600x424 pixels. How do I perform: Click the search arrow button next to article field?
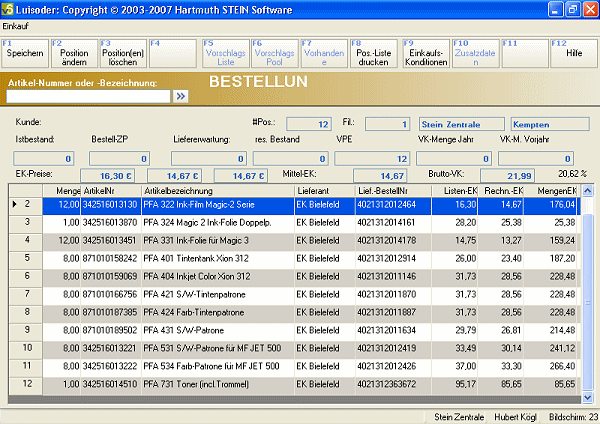click(182, 97)
